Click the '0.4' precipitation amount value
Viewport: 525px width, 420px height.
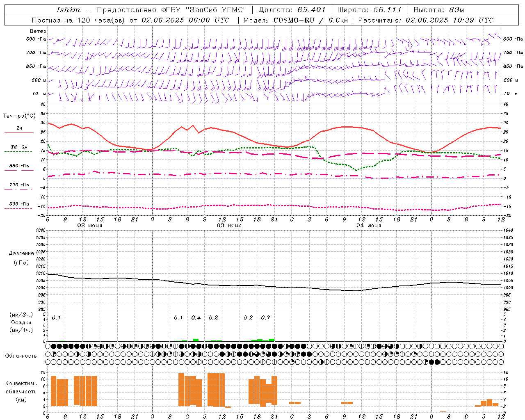pos(196,318)
